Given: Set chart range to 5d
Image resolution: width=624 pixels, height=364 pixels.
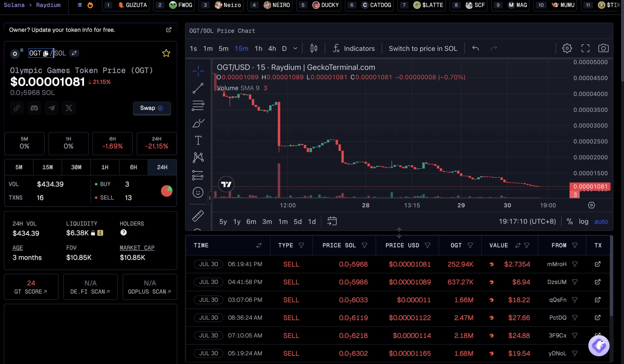Looking at the screenshot, I should point(298,221).
